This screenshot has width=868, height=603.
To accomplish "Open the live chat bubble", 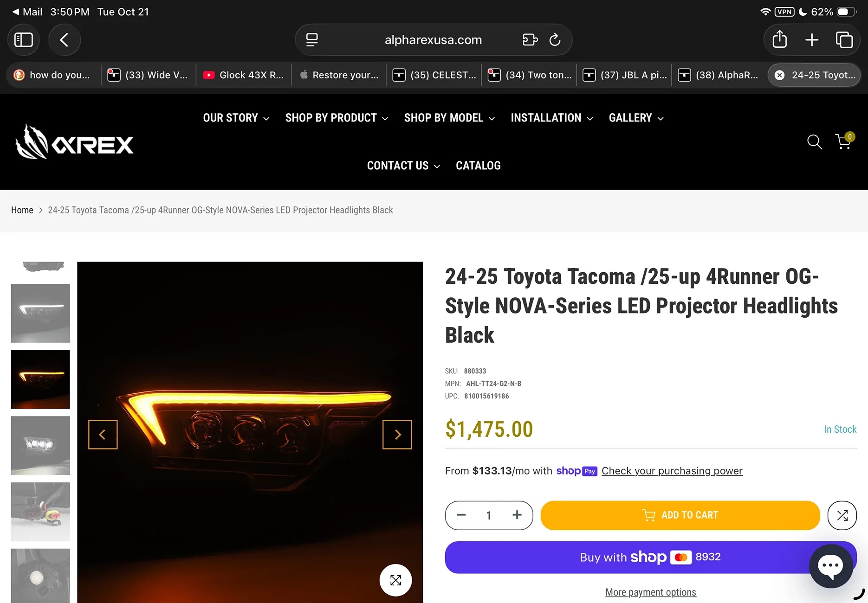I will (830, 566).
